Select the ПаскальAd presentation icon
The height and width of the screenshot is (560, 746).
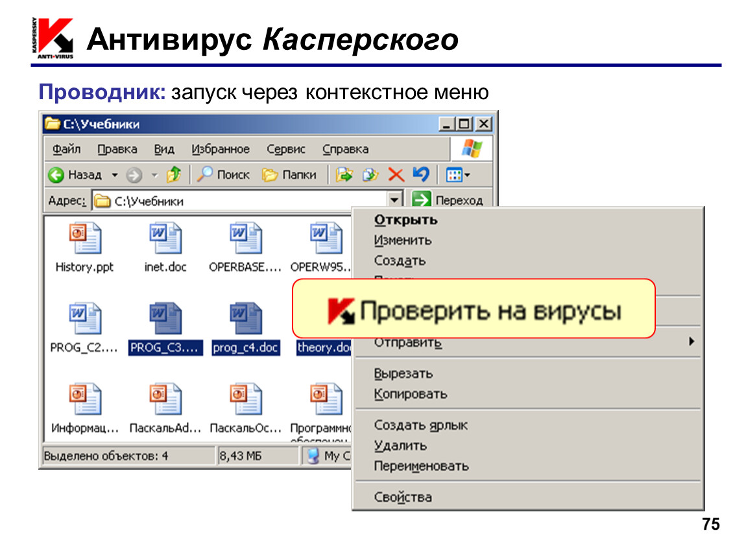165,399
